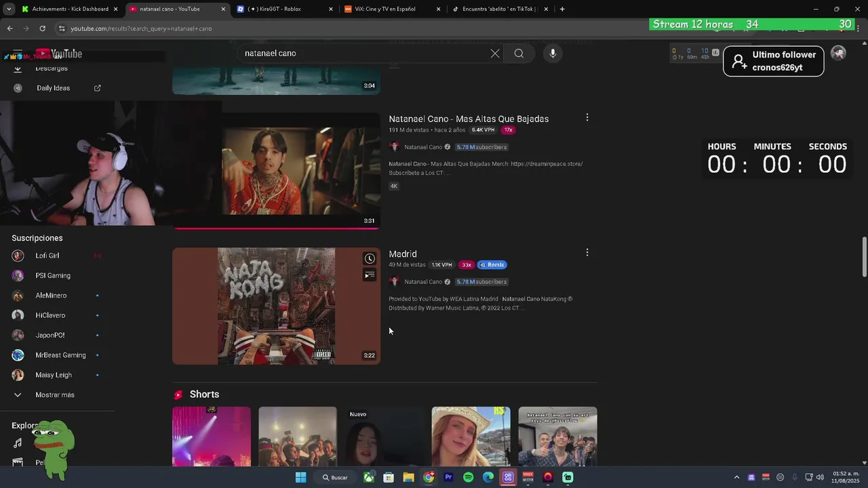Open the Buscar search box on taskbar
The image size is (868, 488).
pyautogui.click(x=335, y=477)
